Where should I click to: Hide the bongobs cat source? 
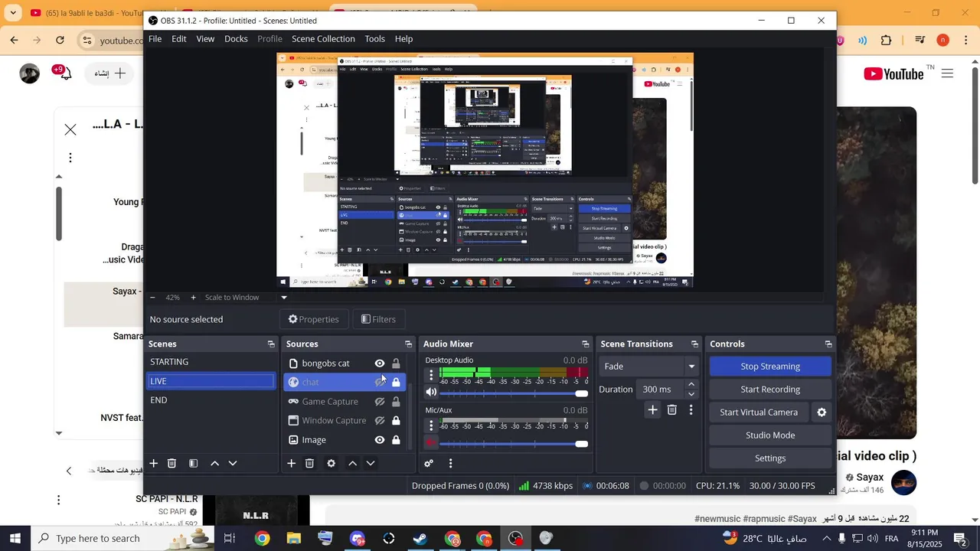(380, 364)
